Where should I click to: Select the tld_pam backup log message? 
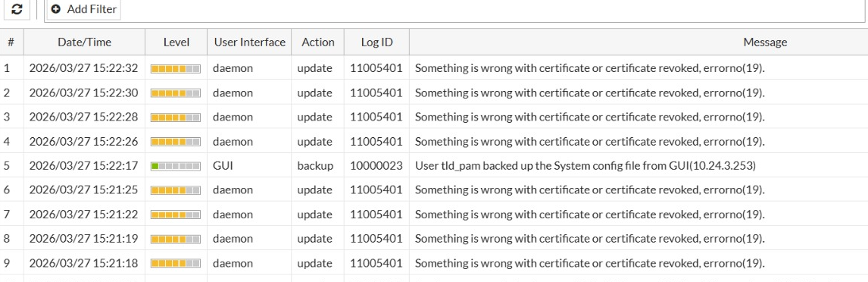[x=585, y=166]
